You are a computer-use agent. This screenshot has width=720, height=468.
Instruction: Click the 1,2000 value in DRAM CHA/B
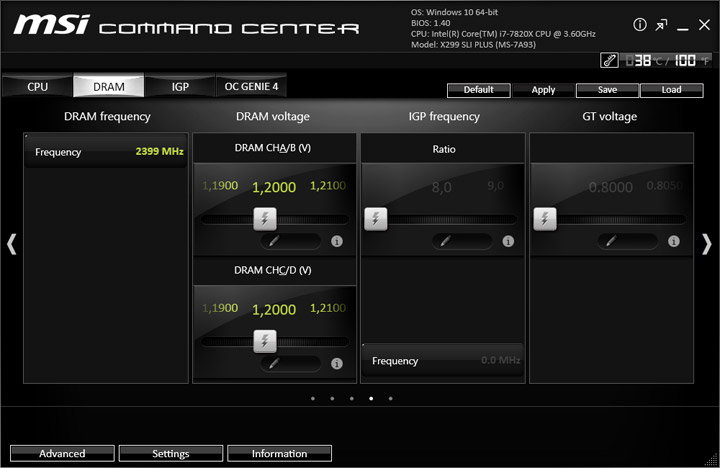pyautogui.click(x=274, y=187)
